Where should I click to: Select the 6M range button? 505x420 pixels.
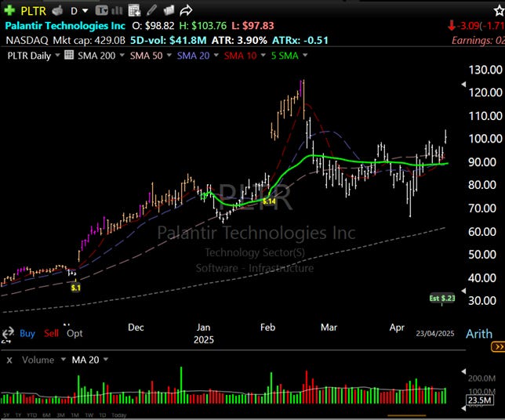[x=46, y=415]
